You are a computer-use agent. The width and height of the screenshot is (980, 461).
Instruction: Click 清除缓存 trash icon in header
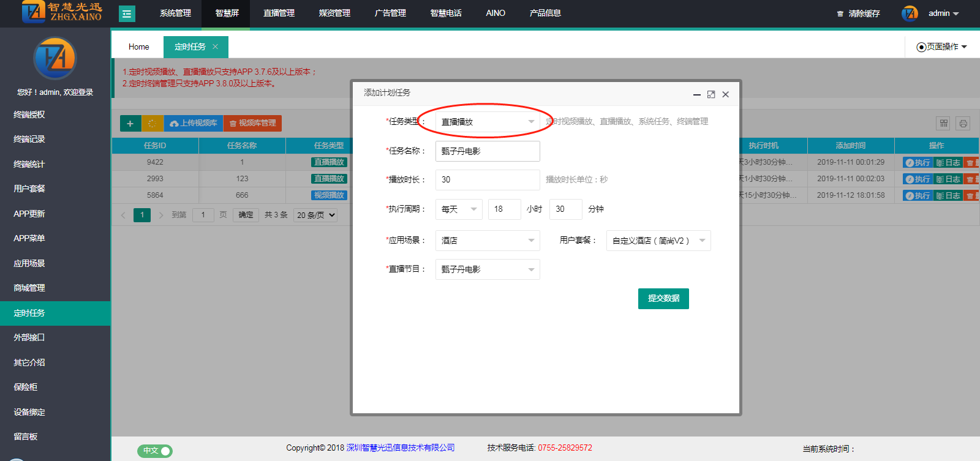click(840, 13)
